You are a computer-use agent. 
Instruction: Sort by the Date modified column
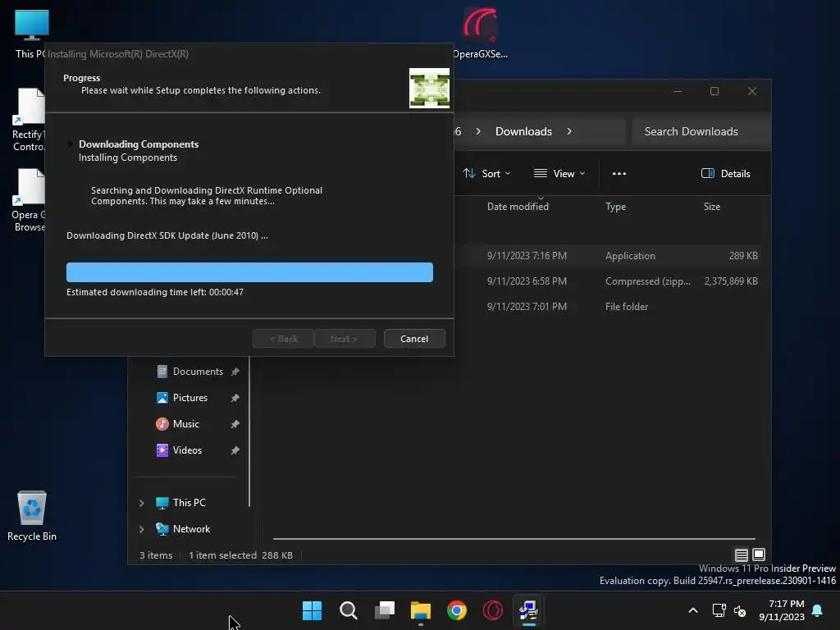tap(518, 206)
